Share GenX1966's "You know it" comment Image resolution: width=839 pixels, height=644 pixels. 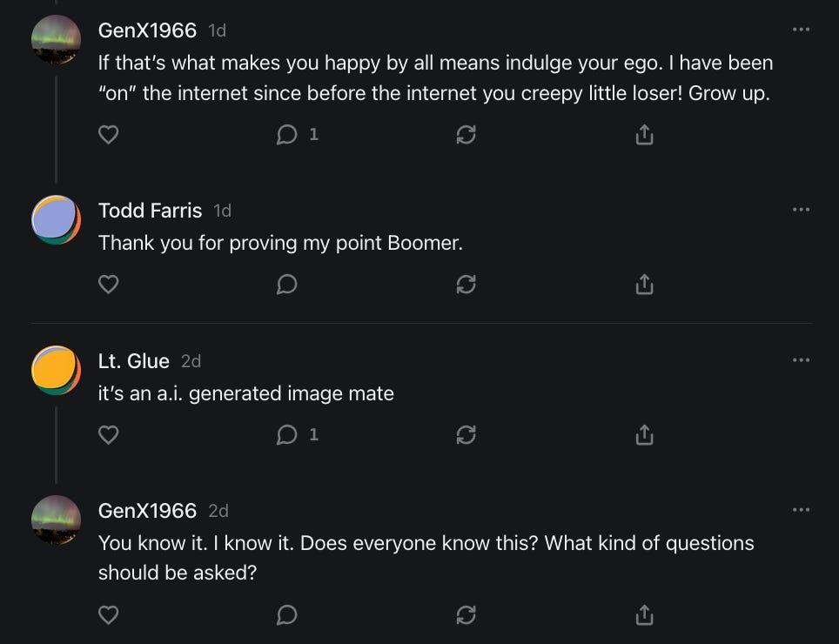[x=644, y=615]
